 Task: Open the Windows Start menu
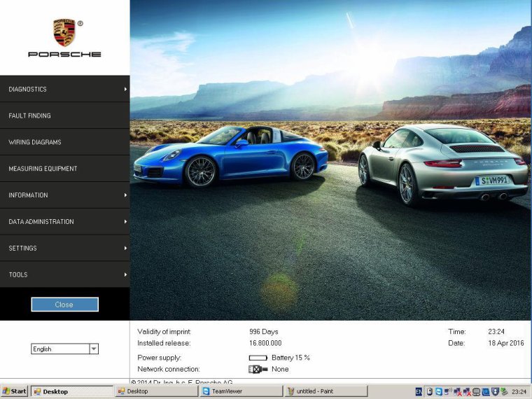[x=15, y=391]
